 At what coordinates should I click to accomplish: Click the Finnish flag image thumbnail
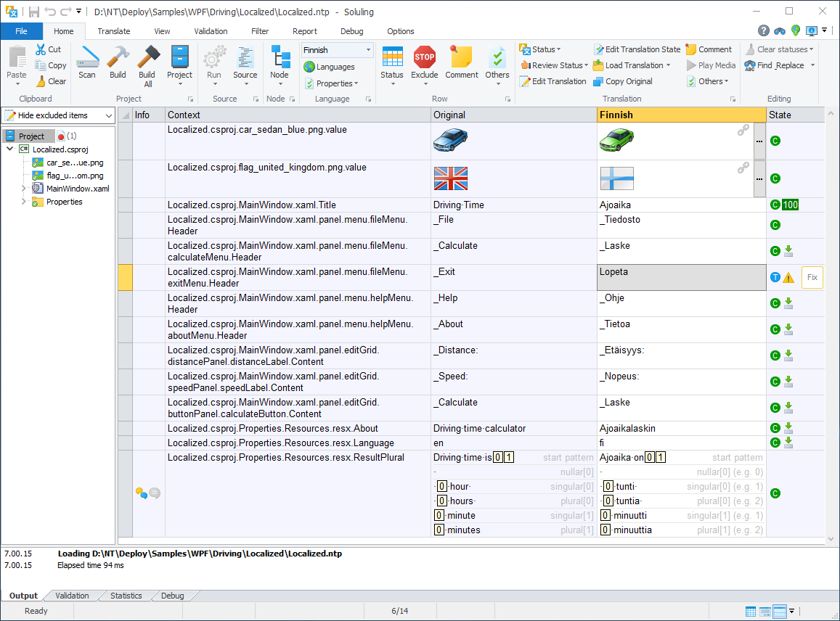pyautogui.click(x=616, y=178)
